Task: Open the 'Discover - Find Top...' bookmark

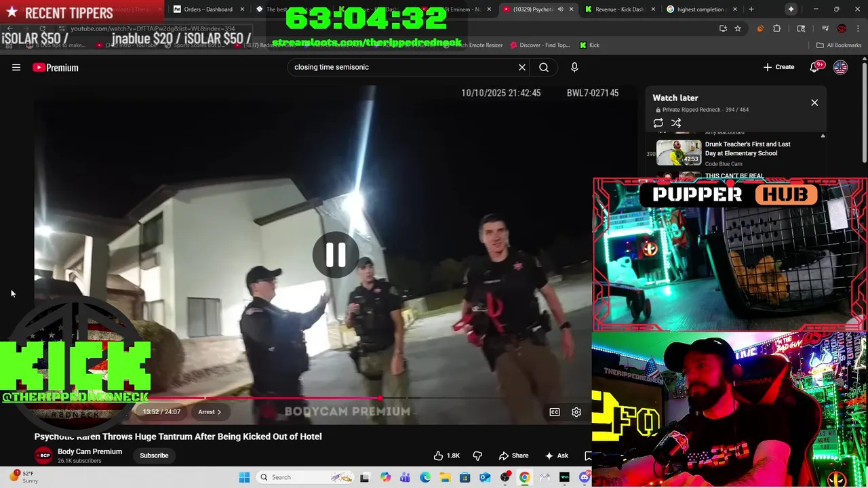Action: pos(540,45)
